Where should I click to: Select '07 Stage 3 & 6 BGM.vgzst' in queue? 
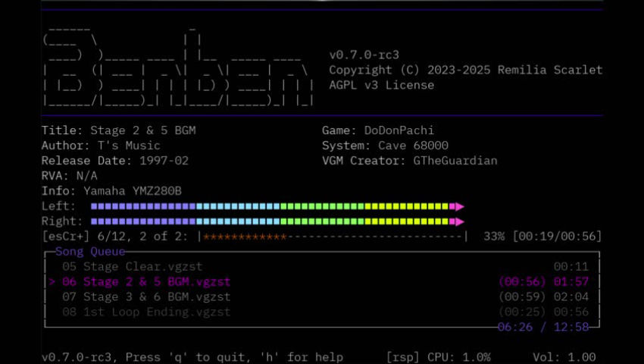(322, 297)
